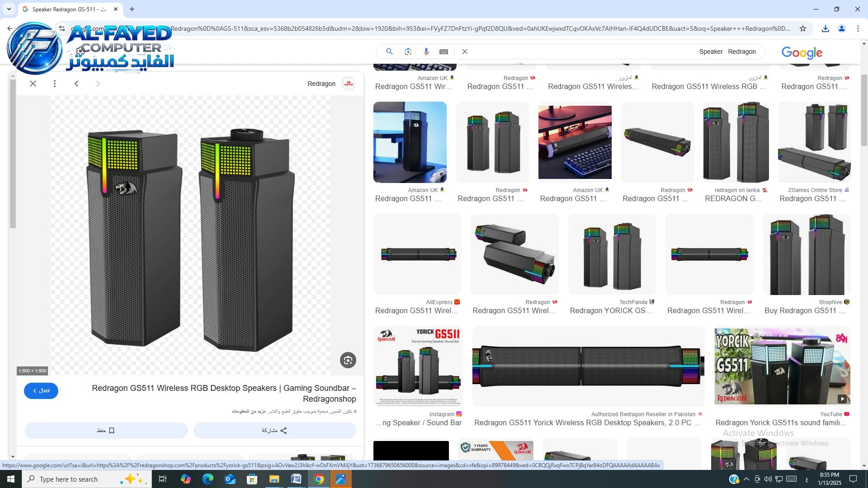The image size is (868, 488).
Task: Open Shophive Buy Redragon GS511 thumbnail
Action: 807,254
